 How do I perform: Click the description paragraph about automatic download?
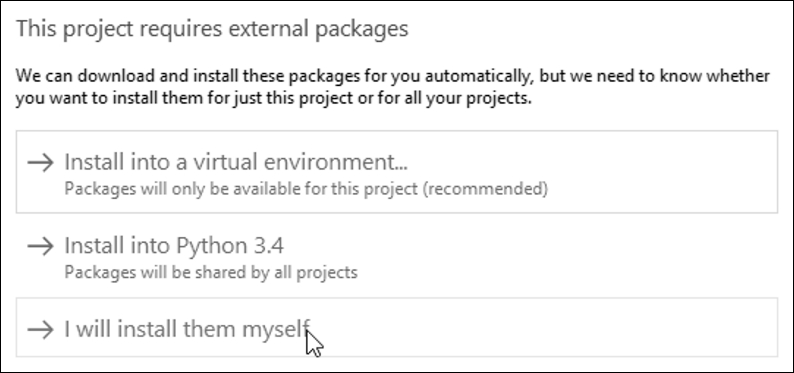392,87
